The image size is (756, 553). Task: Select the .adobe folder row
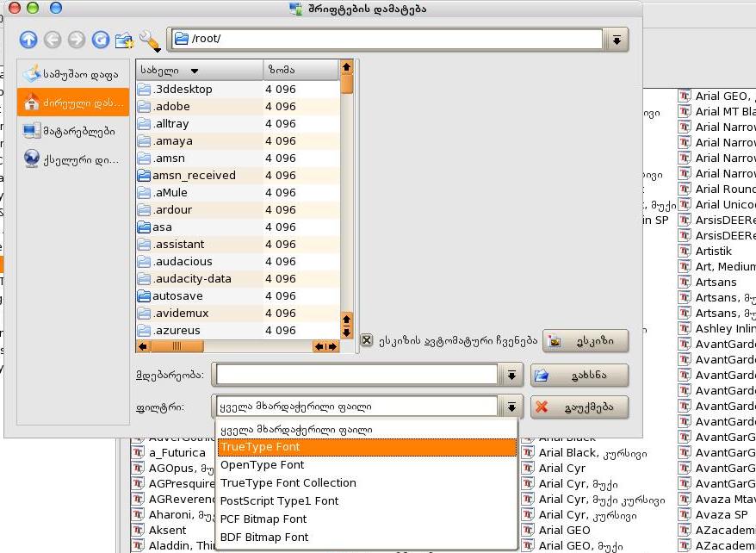click(239, 107)
